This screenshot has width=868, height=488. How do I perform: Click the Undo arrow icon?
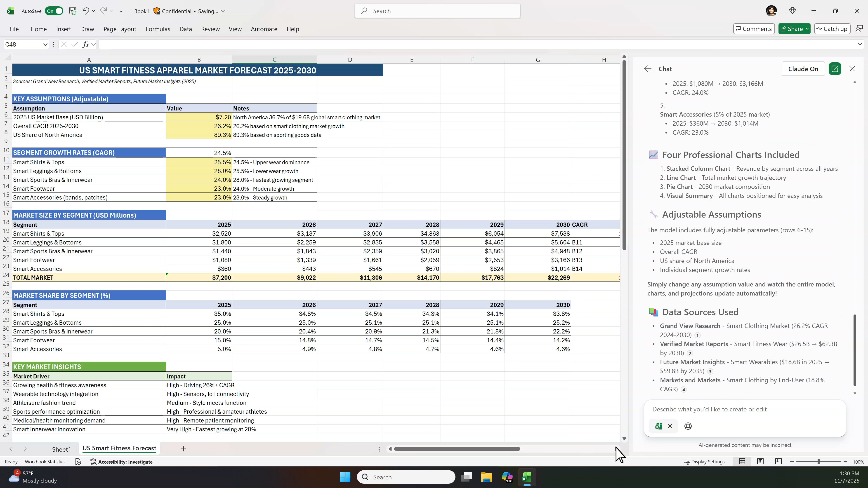[86, 11]
